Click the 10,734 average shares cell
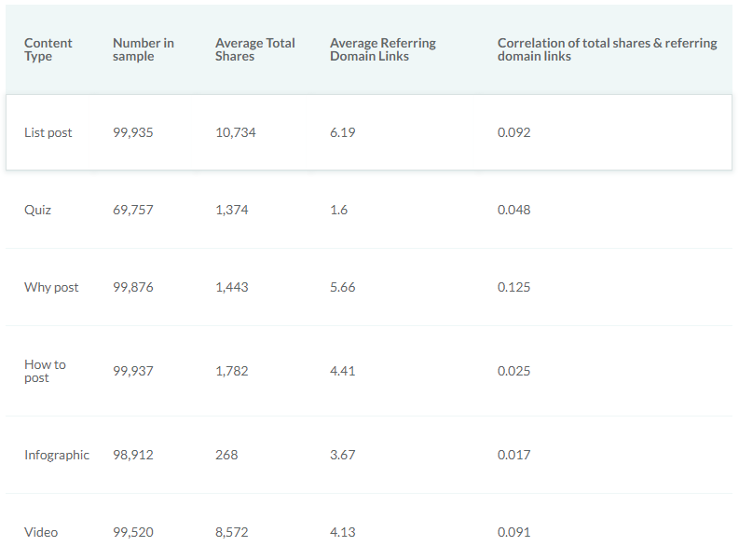 click(235, 132)
